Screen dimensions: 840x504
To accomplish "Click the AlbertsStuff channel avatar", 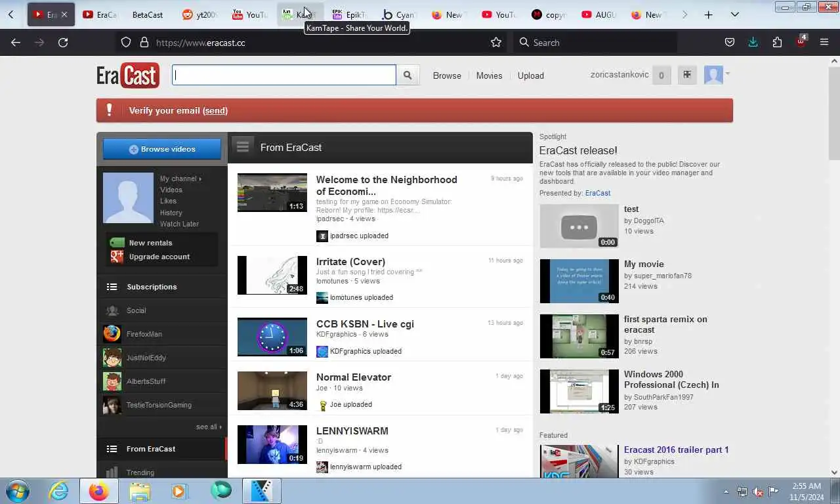I will 112,381.
